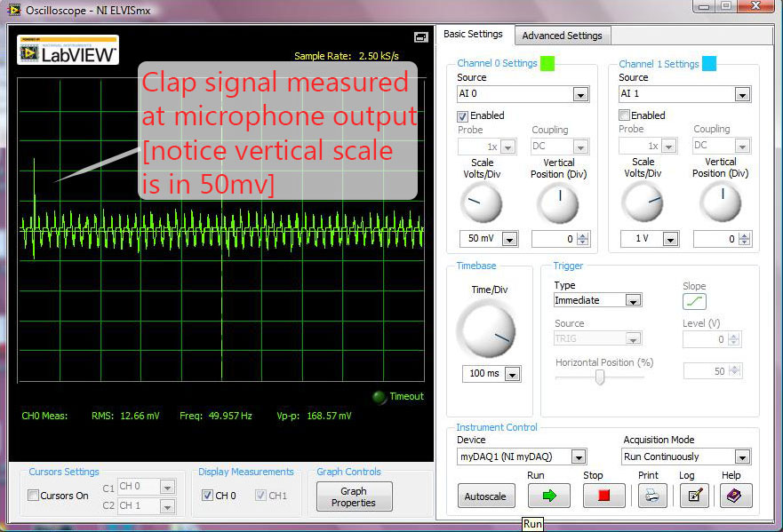Click the Horizontal Position 50 value field
Screen dimensions: 783x532
[706, 371]
